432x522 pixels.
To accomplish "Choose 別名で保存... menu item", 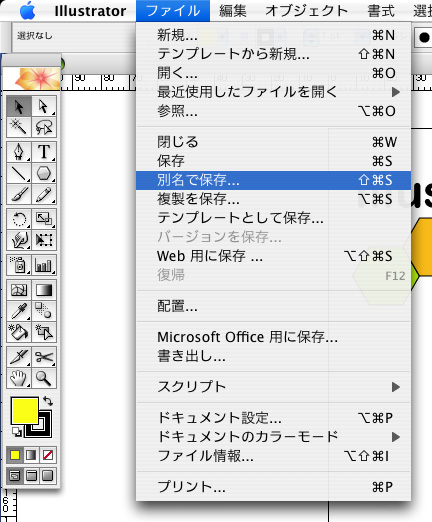I will pos(273,180).
